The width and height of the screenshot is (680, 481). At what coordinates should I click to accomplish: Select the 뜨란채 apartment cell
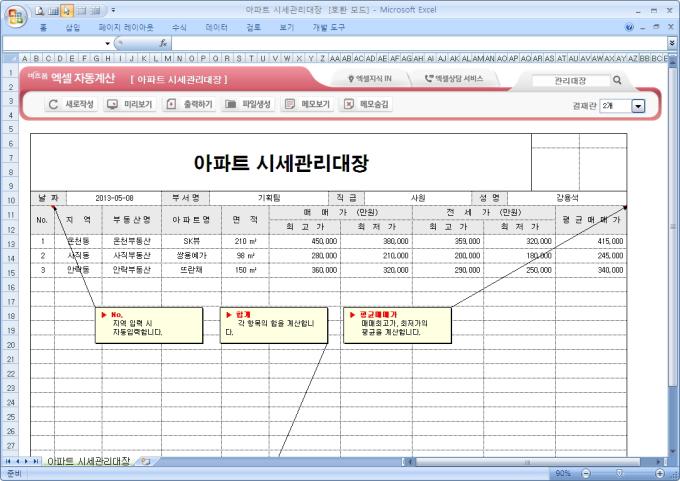click(191, 270)
